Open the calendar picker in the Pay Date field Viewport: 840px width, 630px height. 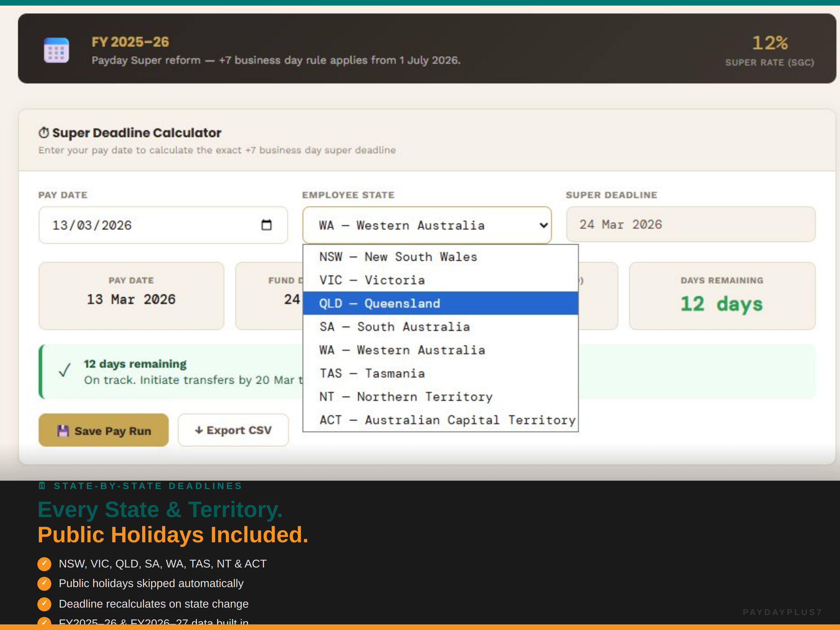[267, 224]
